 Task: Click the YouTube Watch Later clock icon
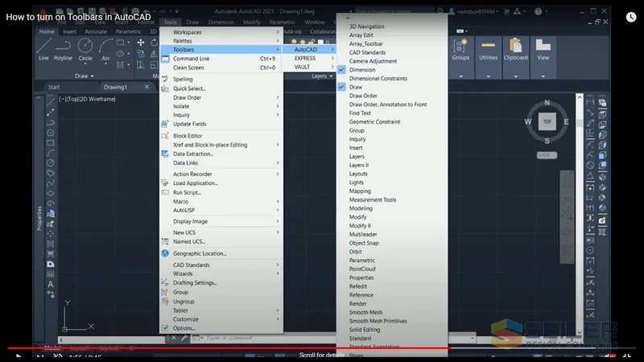pyautogui.click(x=631, y=16)
